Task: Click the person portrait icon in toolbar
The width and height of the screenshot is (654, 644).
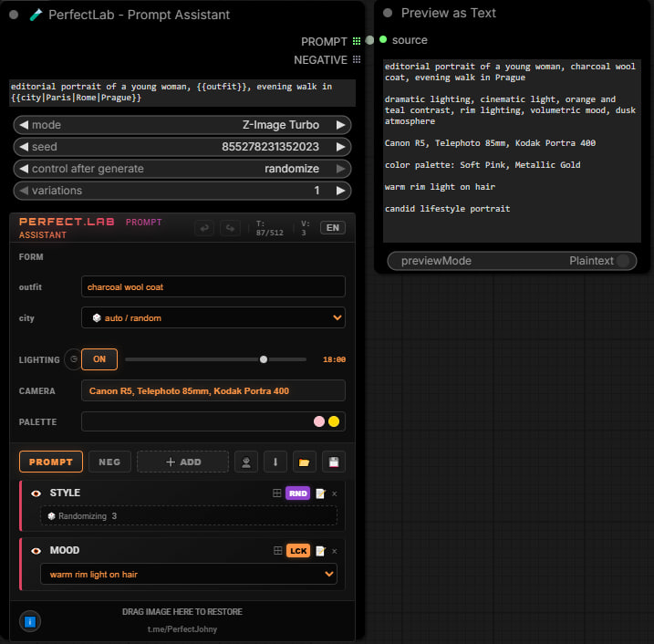Action: pyautogui.click(x=246, y=462)
